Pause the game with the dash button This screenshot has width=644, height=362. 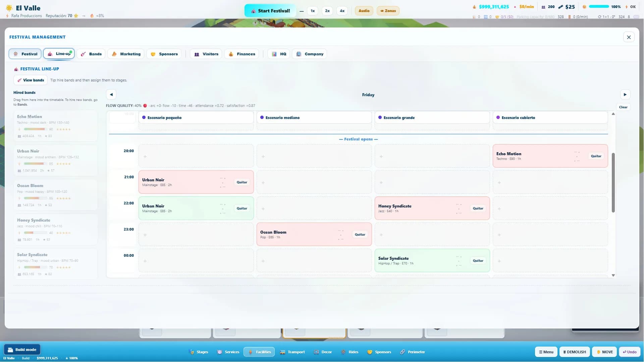click(x=302, y=11)
